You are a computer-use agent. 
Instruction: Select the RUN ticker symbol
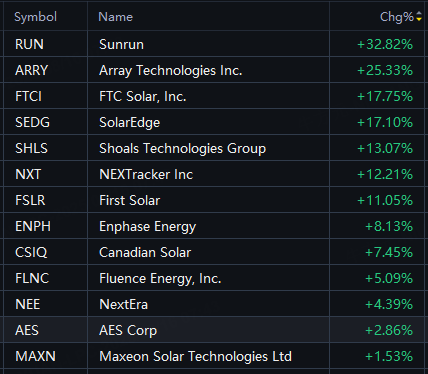(29, 44)
